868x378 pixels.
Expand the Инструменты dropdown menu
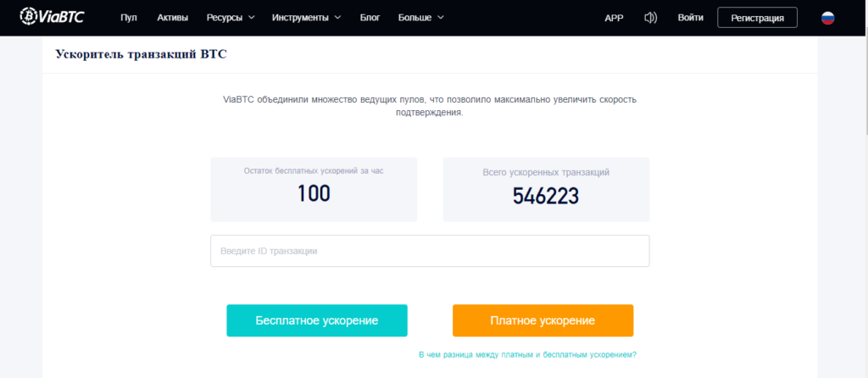[306, 18]
